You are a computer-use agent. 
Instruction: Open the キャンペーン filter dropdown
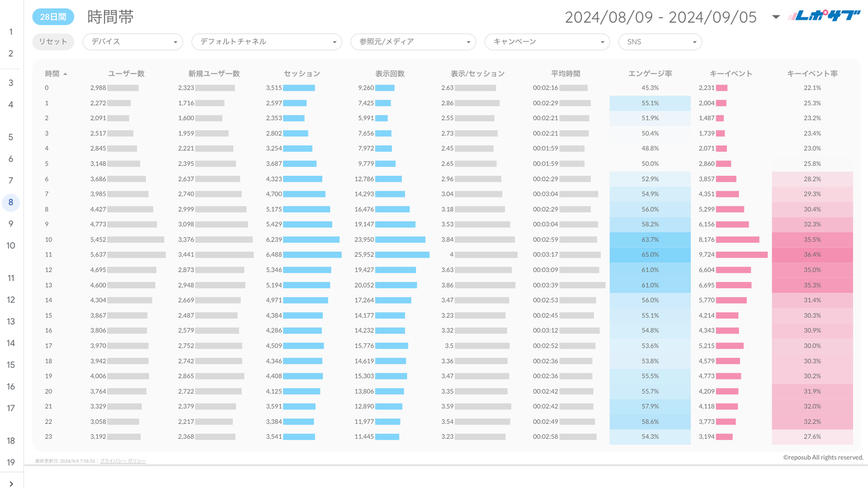pos(547,42)
